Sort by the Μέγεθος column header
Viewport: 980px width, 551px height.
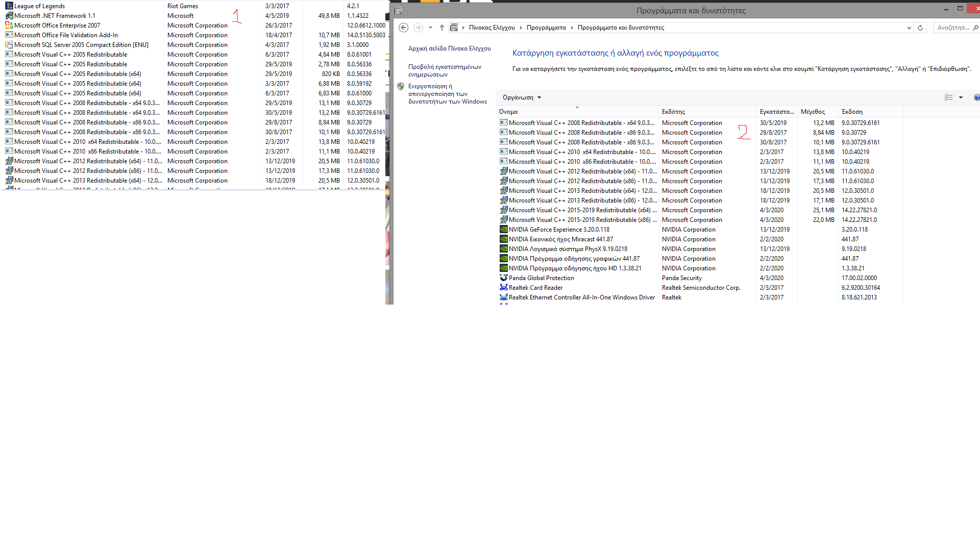813,112
